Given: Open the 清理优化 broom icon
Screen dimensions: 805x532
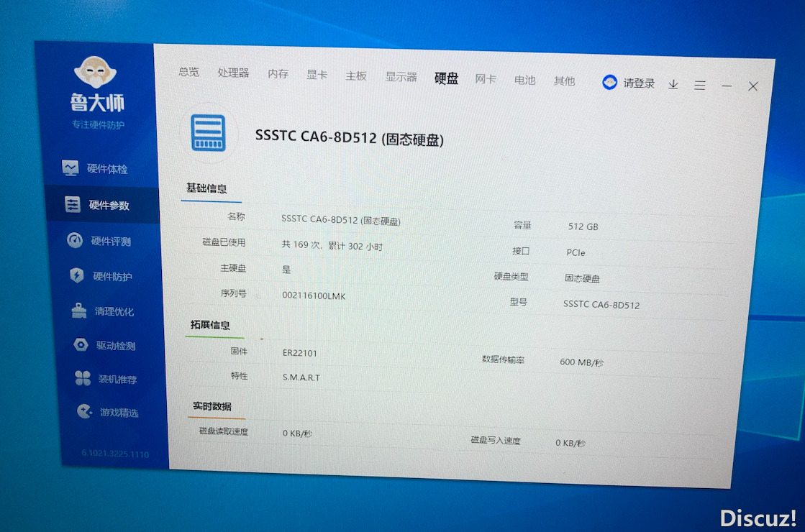Looking at the screenshot, I should click(x=79, y=311).
